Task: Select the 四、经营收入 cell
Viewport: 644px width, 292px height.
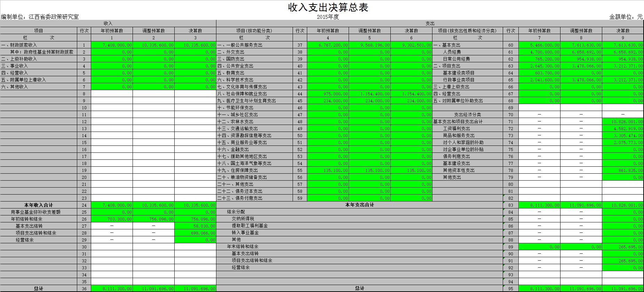Action: click(x=39, y=73)
